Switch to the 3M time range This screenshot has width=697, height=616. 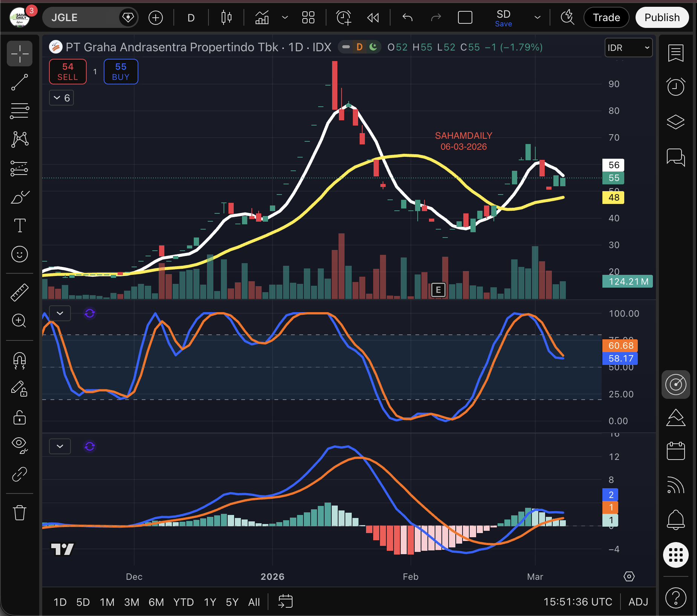tap(132, 602)
